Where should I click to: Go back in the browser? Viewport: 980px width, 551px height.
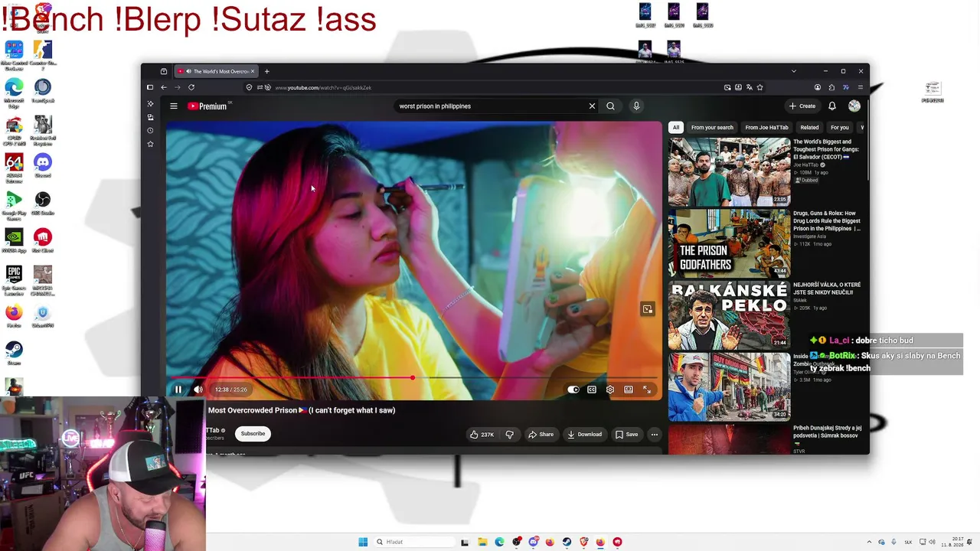click(164, 87)
